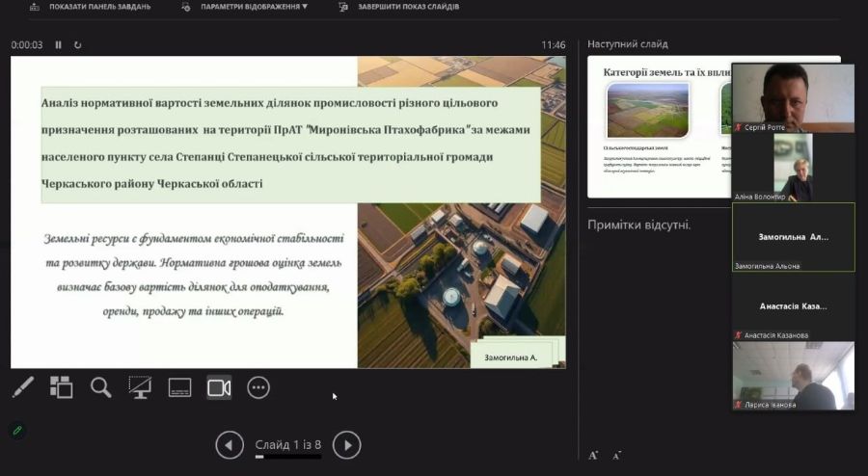Screen dimensions: 868x476
Task: Select Замогильна Альона participant tile
Action: [x=794, y=237]
